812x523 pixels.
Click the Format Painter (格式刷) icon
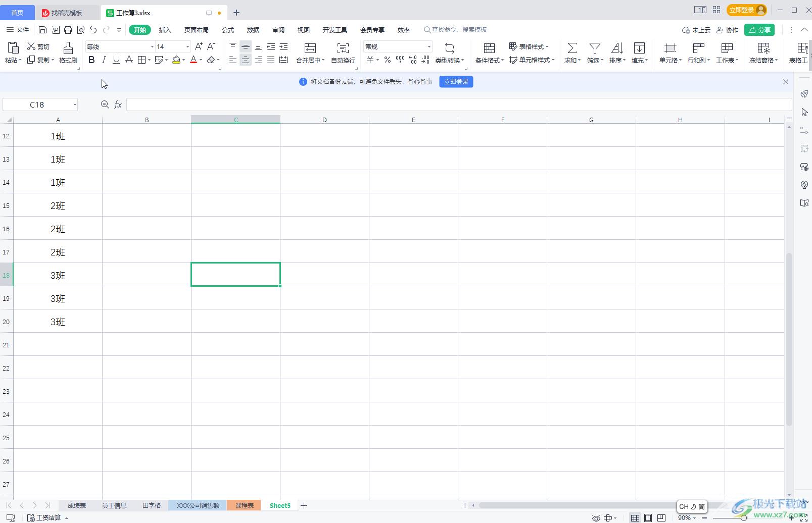pos(68,48)
